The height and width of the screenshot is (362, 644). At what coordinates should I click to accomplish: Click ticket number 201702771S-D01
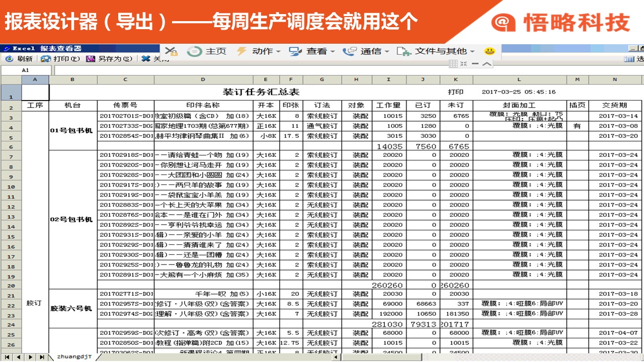tap(126, 294)
